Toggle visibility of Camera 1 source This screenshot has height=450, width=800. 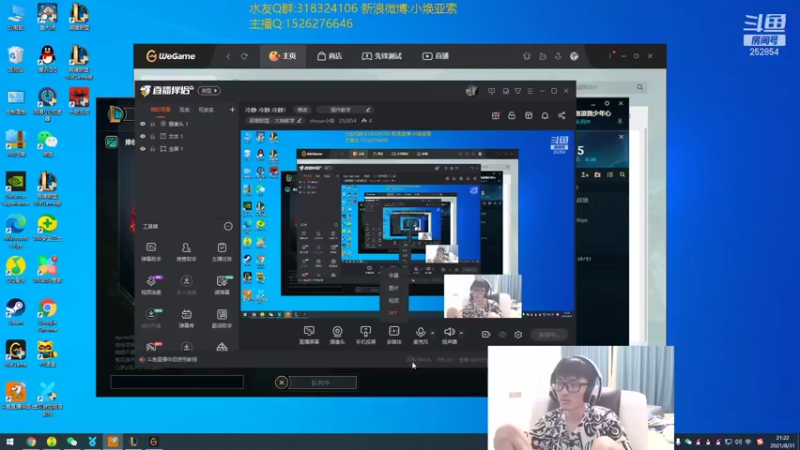pos(143,124)
